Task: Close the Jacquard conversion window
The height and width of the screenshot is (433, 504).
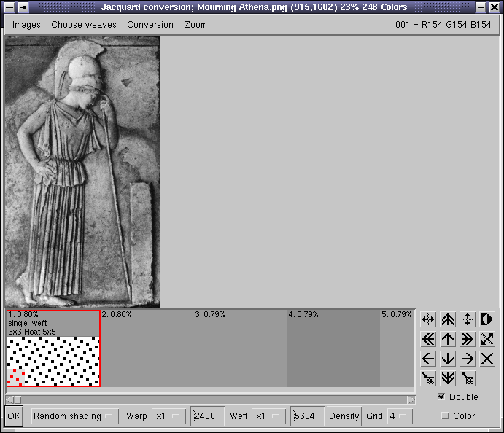Action: [x=495, y=7]
